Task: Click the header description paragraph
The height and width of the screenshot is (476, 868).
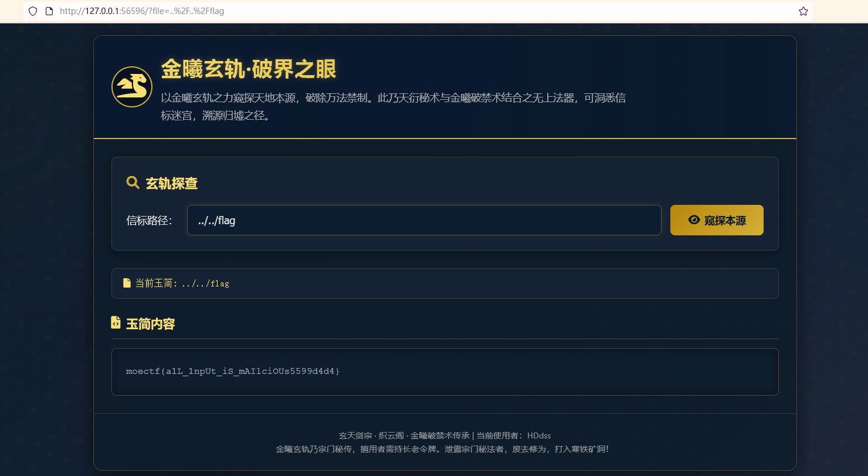Action: coord(393,106)
